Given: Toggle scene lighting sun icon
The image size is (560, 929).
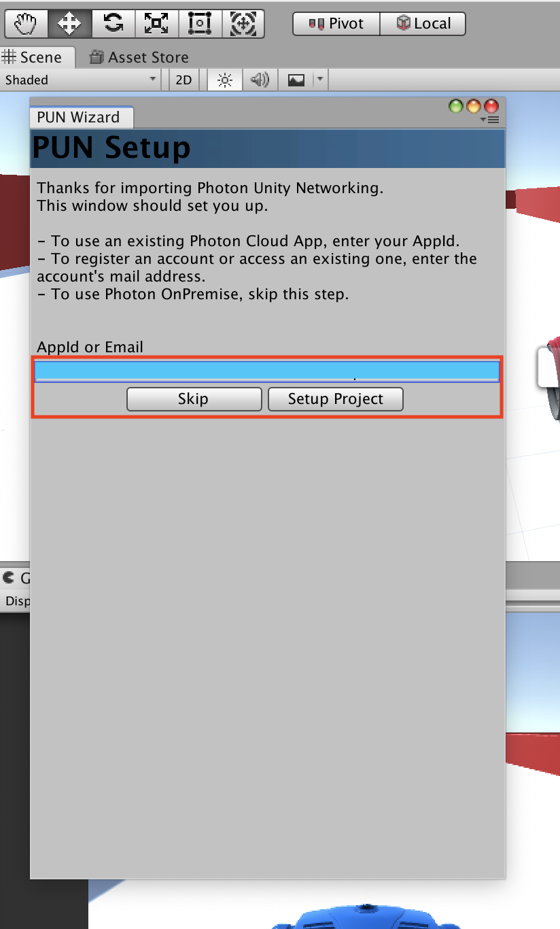Looking at the screenshot, I should click(x=225, y=80).
